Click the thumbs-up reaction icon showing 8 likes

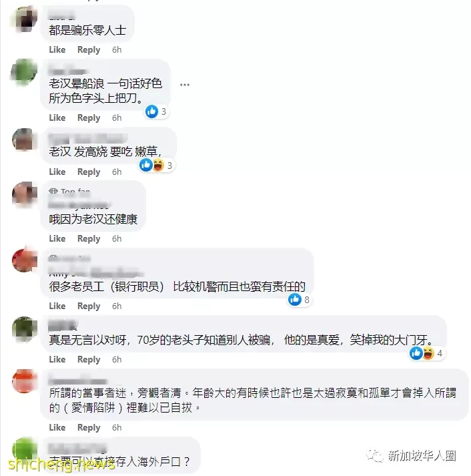tap(294, 300)
